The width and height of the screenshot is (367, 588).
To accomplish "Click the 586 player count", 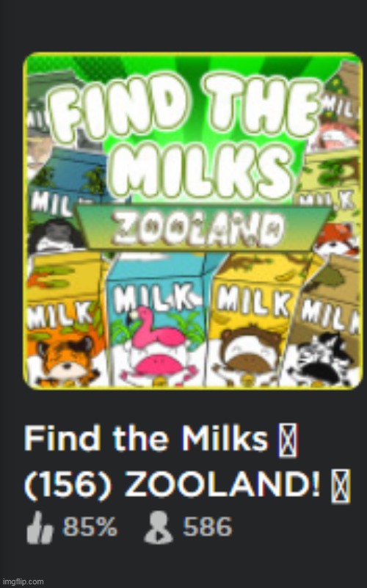I will pyautogui.click(x=208, y=527).
